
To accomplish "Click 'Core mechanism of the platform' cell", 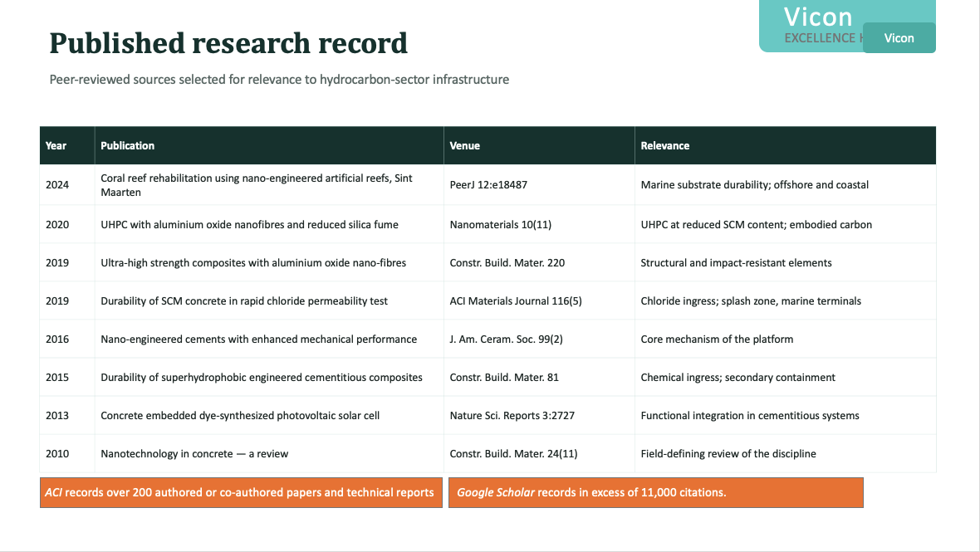I will [x=786, y=339].
